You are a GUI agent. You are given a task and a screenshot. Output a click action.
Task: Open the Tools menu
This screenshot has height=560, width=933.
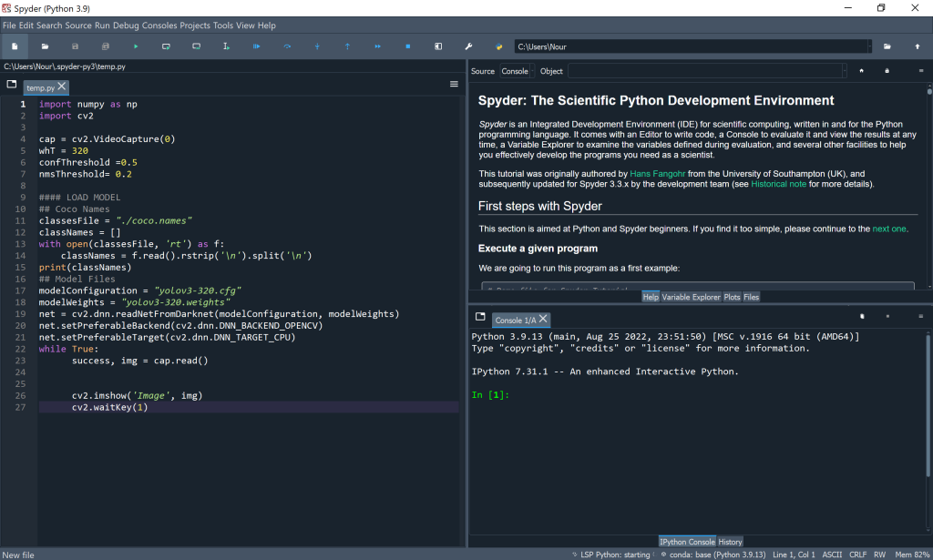click(x=223, y=25)
